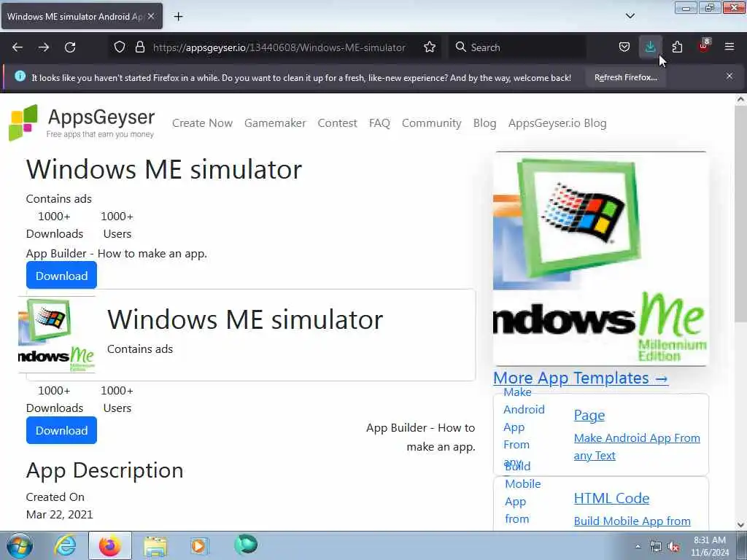This screenshot has height=560, width=747.
Task: Open Windows Explorer folder from taskbar
Action: point(155,545)
